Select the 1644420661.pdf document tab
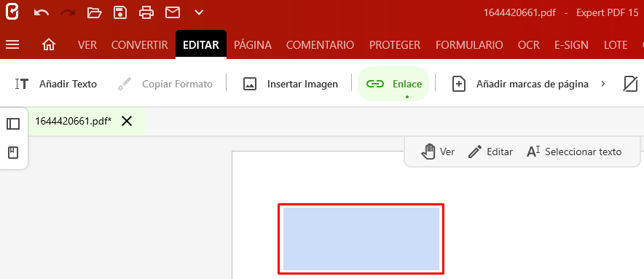This screenshot has width=644, height=279. pyautogui.click(x=73, y=121)
